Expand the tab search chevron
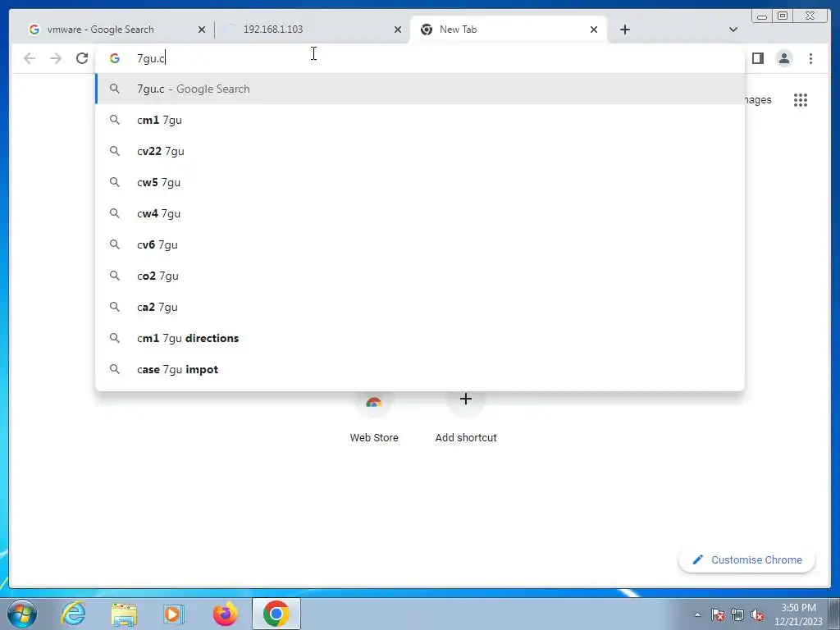Image resolution: width=840 pixels, height=630 pixels. pyautogui.click(x=733, y=30)
